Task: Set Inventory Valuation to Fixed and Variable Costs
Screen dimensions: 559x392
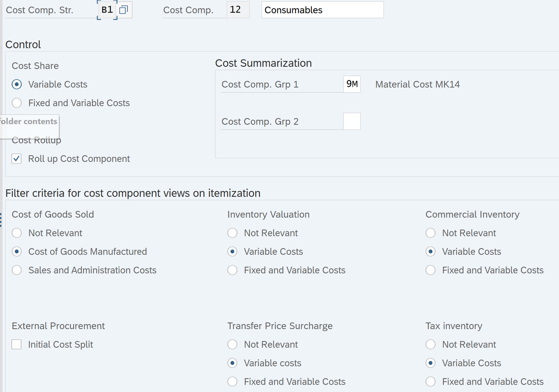Action: point(232,270)
